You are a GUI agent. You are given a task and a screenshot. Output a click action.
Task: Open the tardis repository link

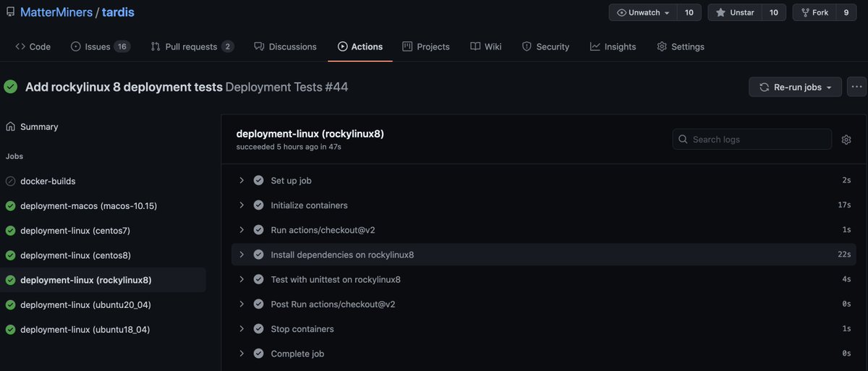click(119, 12)
